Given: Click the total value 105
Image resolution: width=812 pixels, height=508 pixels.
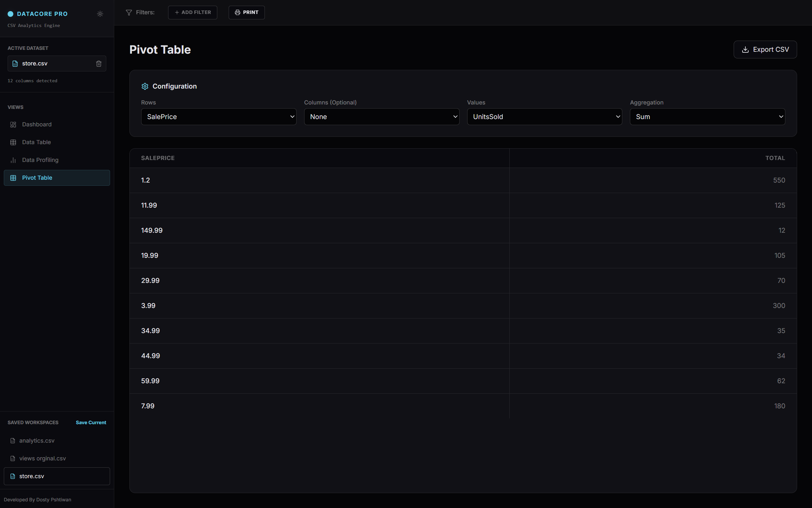Looking at the screenshot, I should [x=779, y=256].
